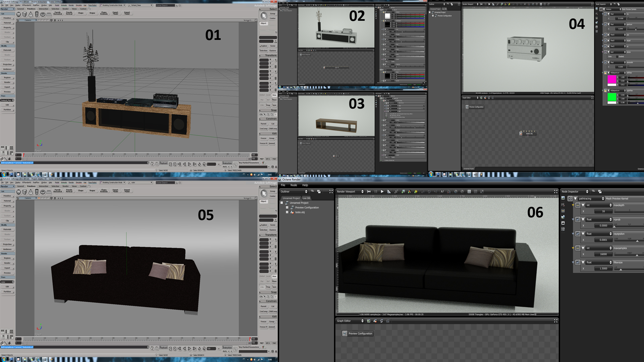Click restart render icon in panel 06 viewport toolbar
Image resolution: width=644 pixels, height=362 pixels.
(369, 191)
